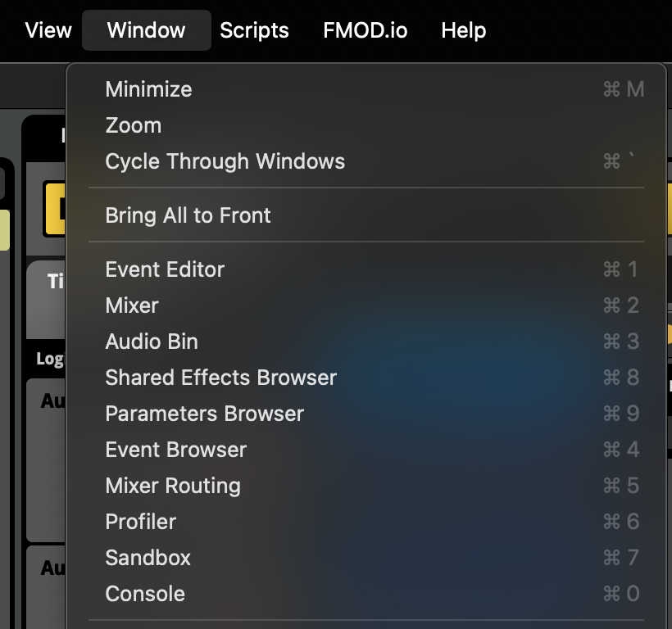Viewport: 672px width, 629px height.
Task: Open the Event Editor window
Action: [x=165, y=269]
